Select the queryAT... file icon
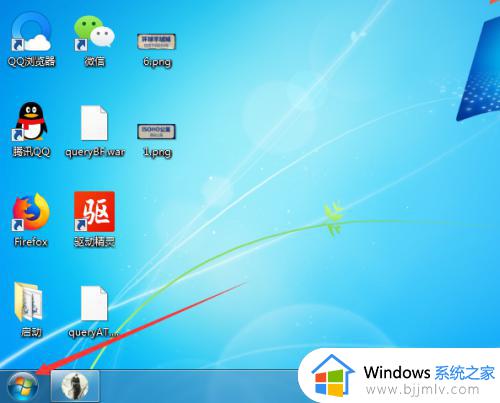This screenshot has height=403, width=500. tap(94, 303)
